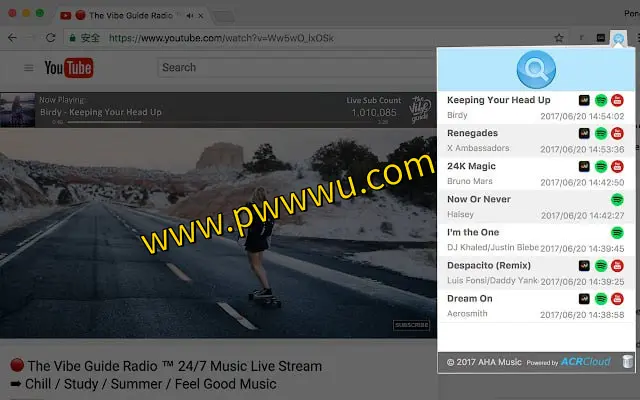Click the song progress bar under Now Playing

point(105,123)
